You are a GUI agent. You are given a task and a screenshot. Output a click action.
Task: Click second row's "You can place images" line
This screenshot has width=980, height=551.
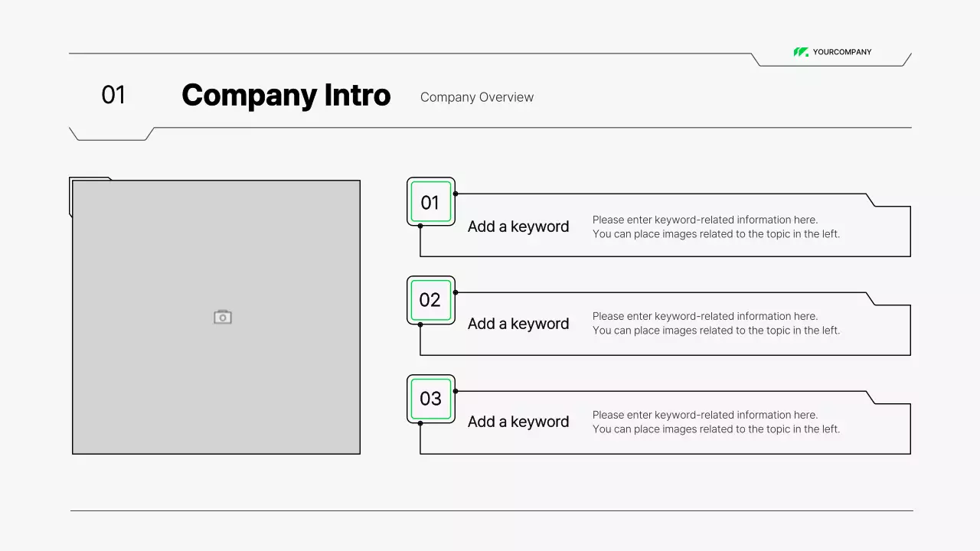point(716,331)
